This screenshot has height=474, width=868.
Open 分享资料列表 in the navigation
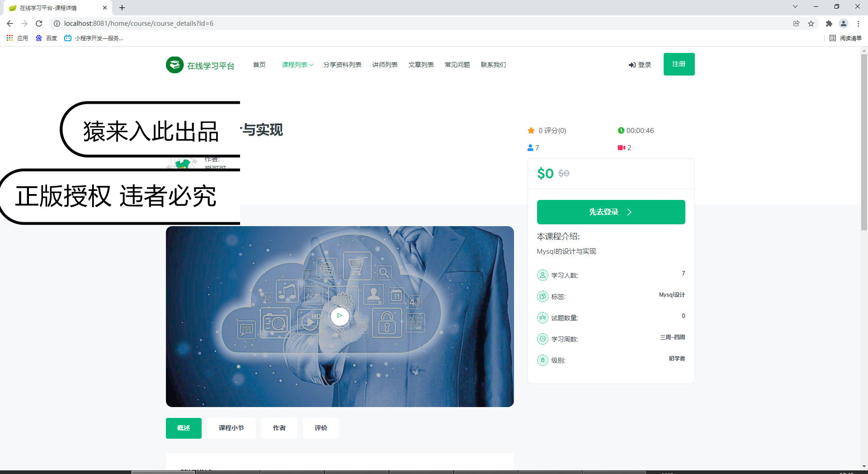pos(342,65)
